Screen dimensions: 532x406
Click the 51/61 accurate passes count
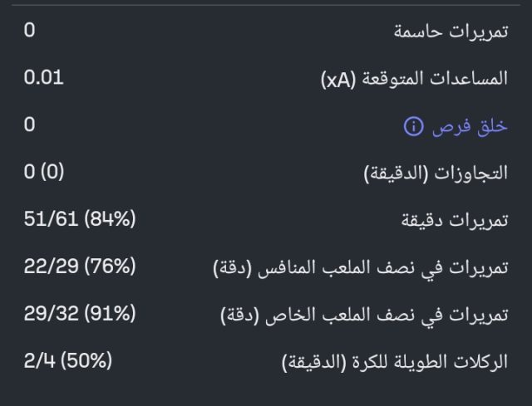click(x=48, y=221)
